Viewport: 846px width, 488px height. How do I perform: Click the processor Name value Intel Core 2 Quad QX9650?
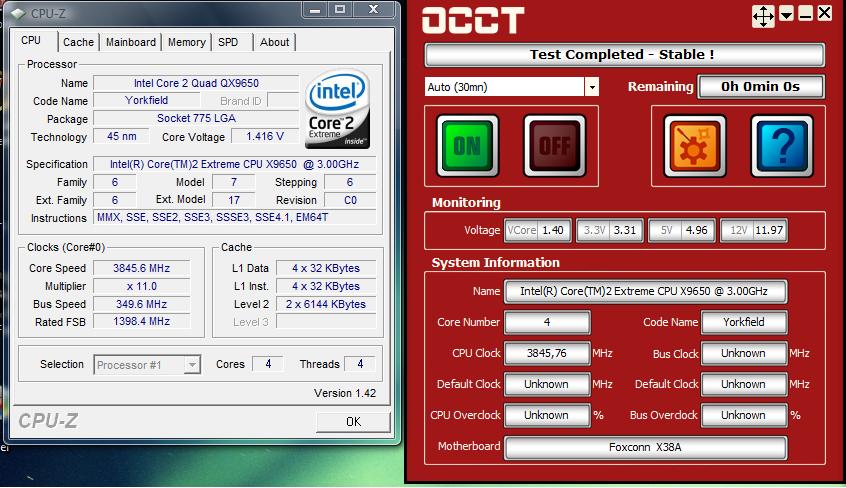point(196,83)
